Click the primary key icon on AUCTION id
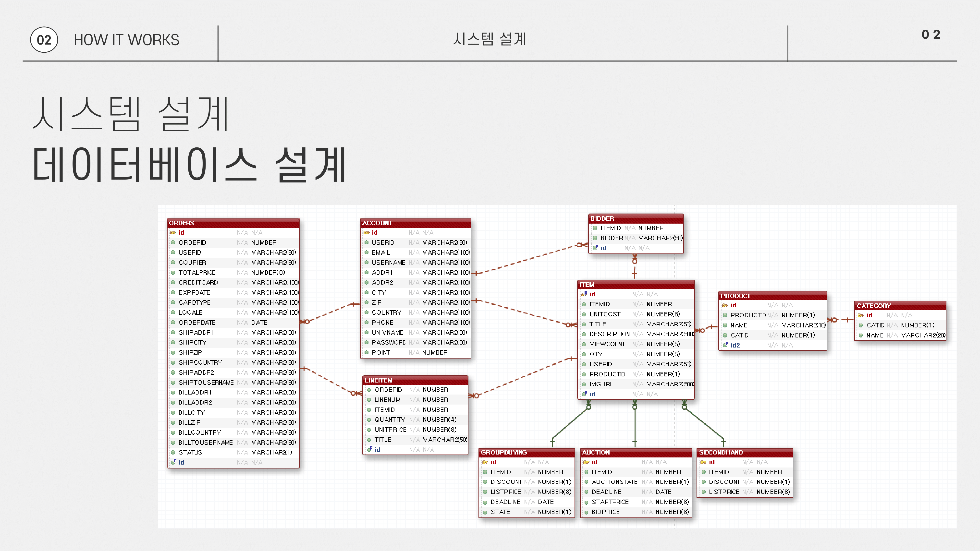The height and width of the screenshot is (551, 980). coord(586,462)
